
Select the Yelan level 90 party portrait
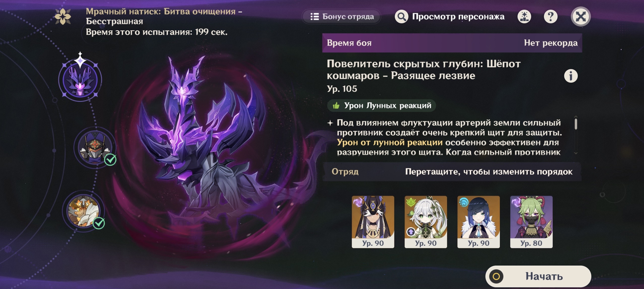(478, 222)
